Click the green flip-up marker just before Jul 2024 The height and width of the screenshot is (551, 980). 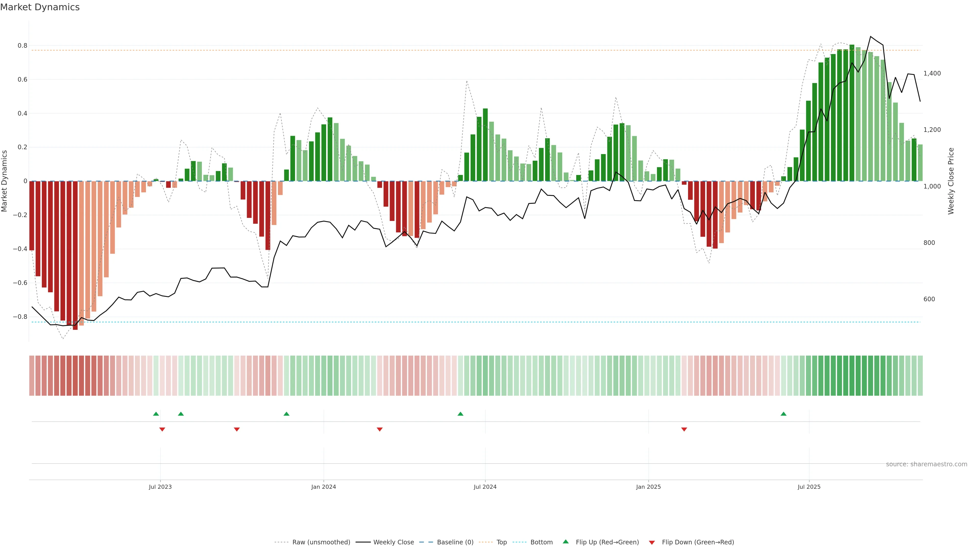[x=460, y=414]
